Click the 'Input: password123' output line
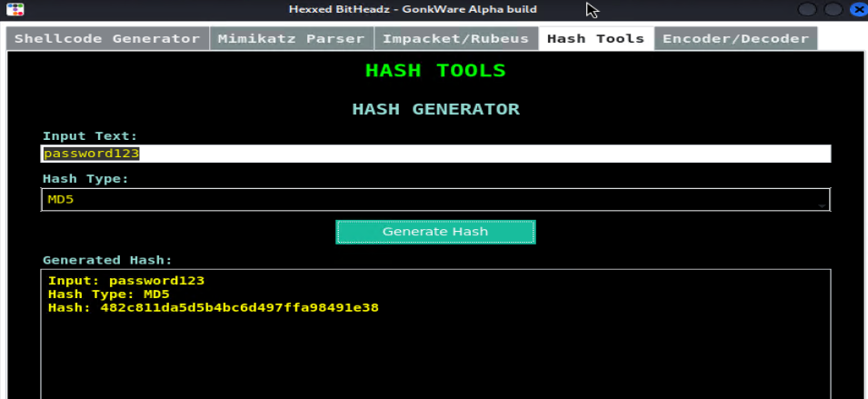This screenshot has width=868, height=399. pos(126,280)
